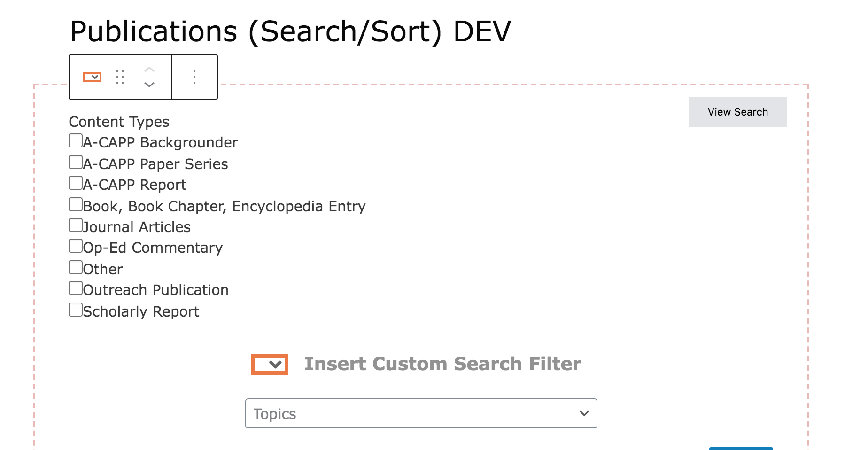The height and width of the screenshot is (450, 868).
Task: Move block down with down arrow
Action: [x=149, y=85]
